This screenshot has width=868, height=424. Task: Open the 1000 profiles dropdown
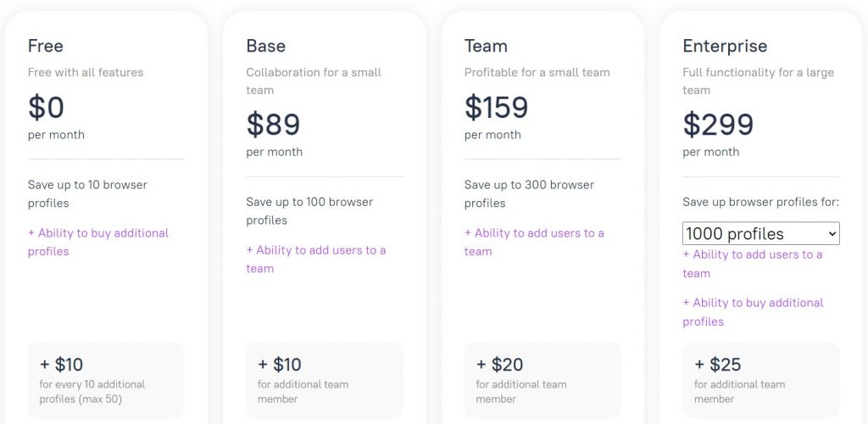(x=760, y=233)
